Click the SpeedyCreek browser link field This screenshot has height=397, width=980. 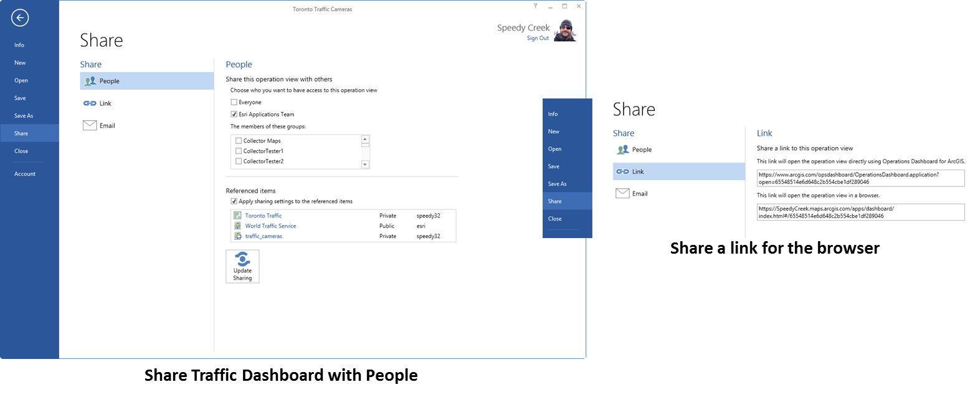(x=860, y=212)
